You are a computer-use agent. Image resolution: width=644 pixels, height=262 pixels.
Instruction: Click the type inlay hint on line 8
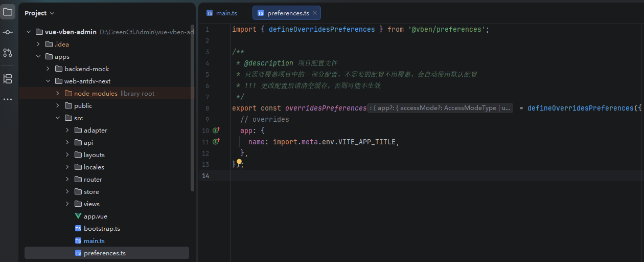pyautogui.click(x=441, y=108)
